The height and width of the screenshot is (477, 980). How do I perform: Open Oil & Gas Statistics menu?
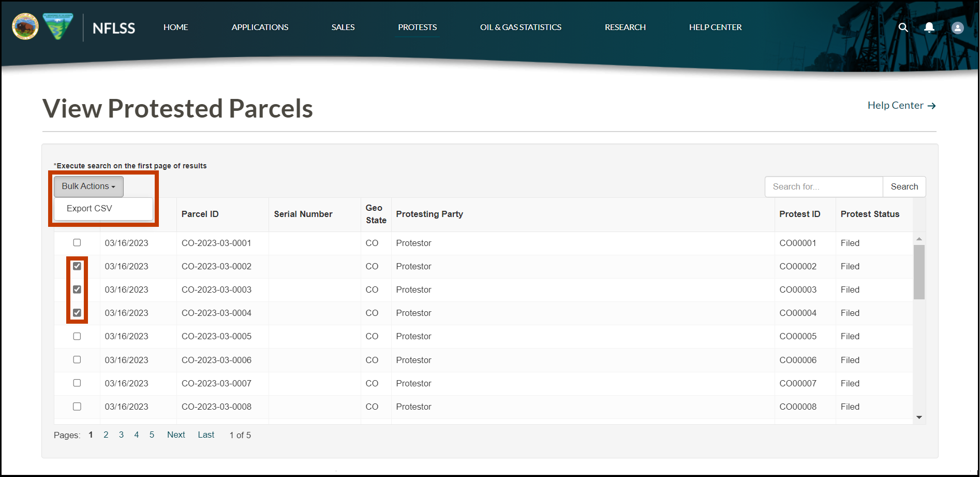pyautogui.click(x=521, y=27)
